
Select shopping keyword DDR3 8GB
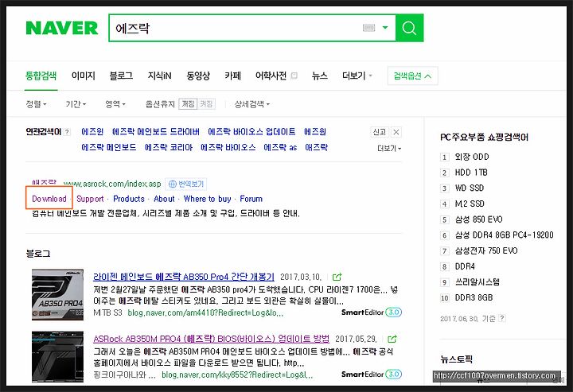tap(474, 298)
